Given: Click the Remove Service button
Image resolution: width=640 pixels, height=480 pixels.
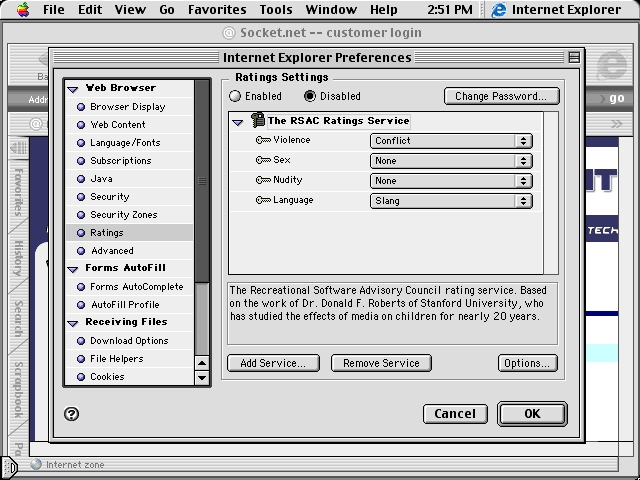Looking at the screenshot, I should click(x=381, y=363).
